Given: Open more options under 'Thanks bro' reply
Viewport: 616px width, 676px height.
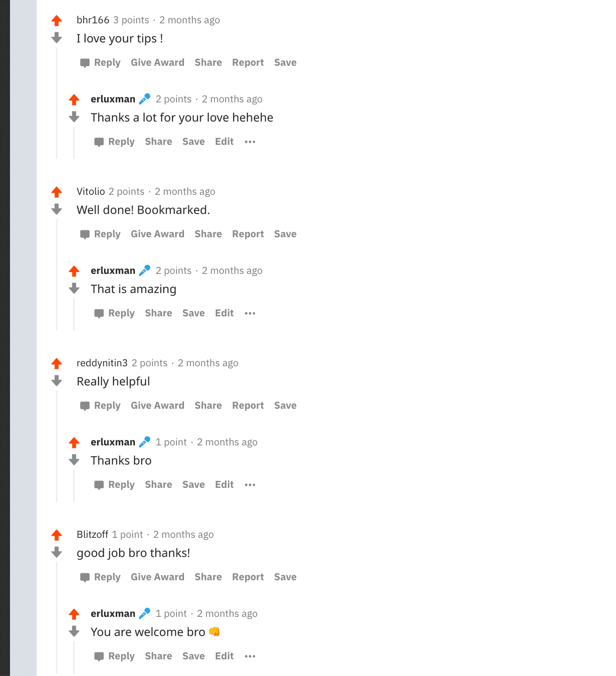Looking at the screenshot, I should click(250, 485).
